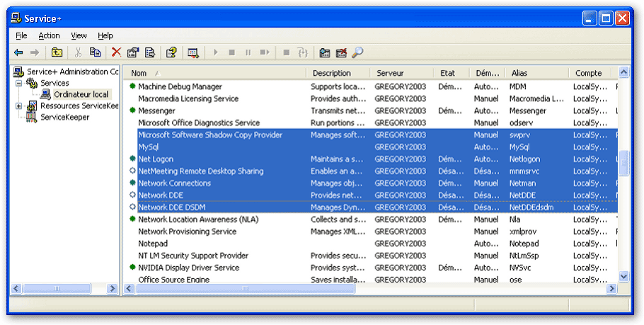644x325 pixels.
Task: Select NT LM Security Support Provider row
Action: click(370, 256)
